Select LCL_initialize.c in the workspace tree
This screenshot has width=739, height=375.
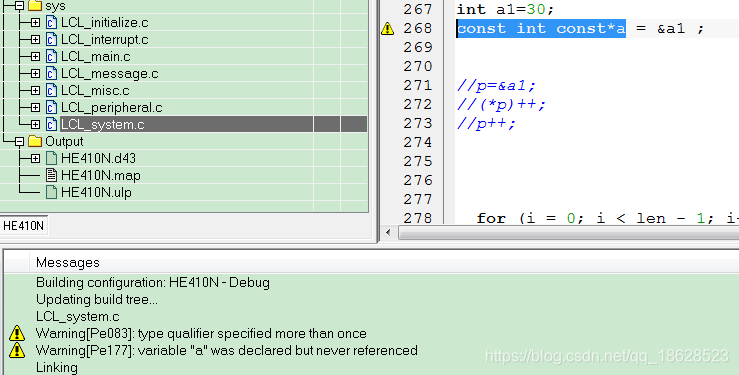pyautogui.click(x=105, y=23)
